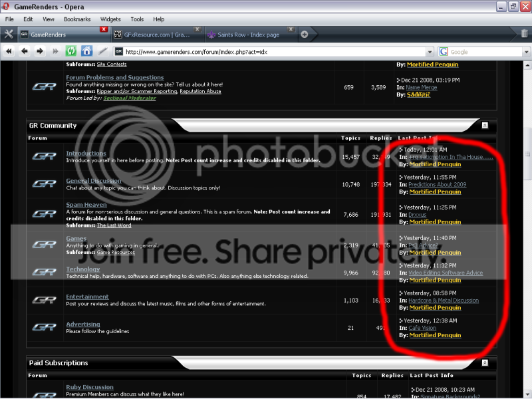This screenshot has height=399, width=532.
Task: Open the Name Merge topic
Action: (x=422, y=88)
